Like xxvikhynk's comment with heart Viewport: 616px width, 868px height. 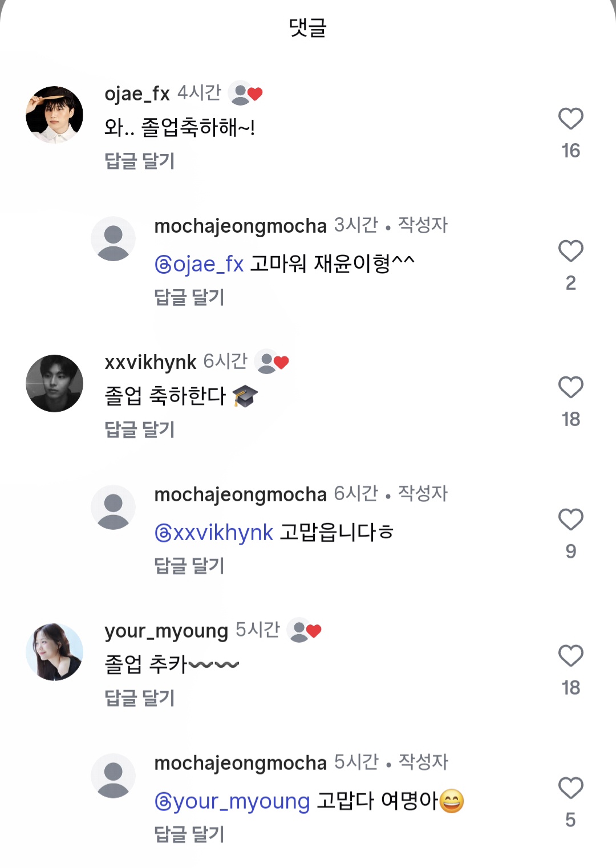[570, 387]
